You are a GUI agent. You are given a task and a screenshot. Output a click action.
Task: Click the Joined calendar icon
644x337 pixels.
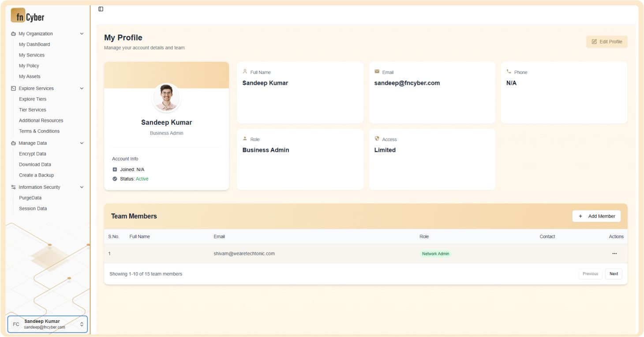(x=115, y=169)
